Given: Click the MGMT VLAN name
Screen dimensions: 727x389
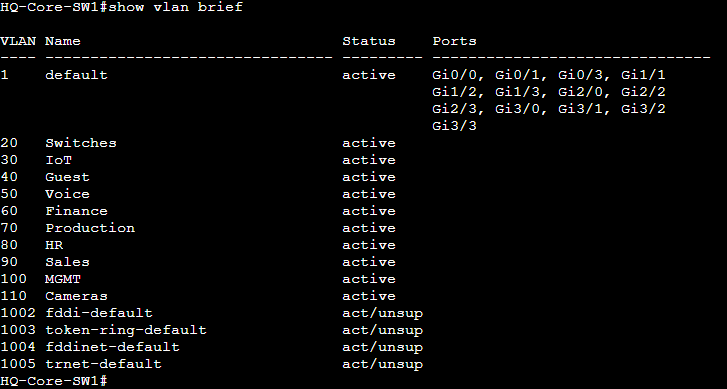Looking at the screenshot, I should click(x=63, y=279).
